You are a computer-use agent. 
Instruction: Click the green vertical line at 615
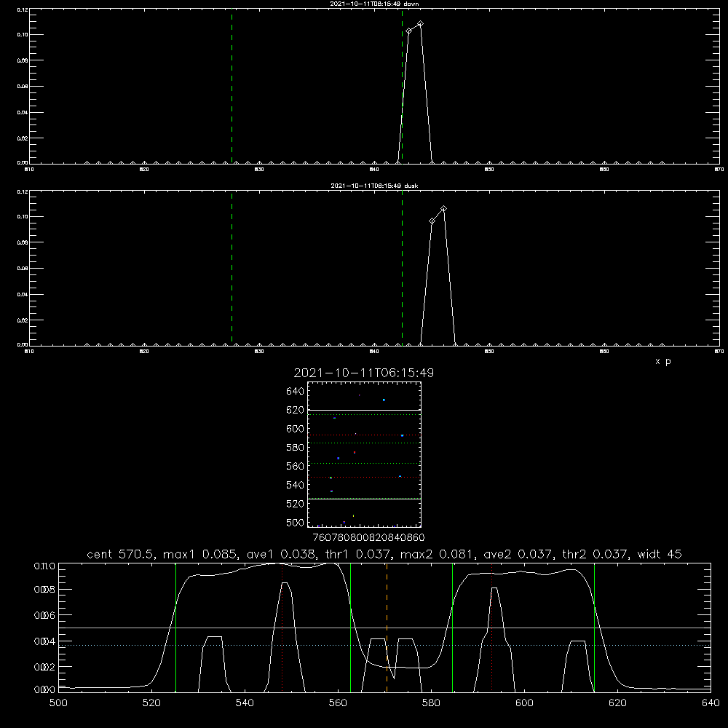(x=594, y=627)
